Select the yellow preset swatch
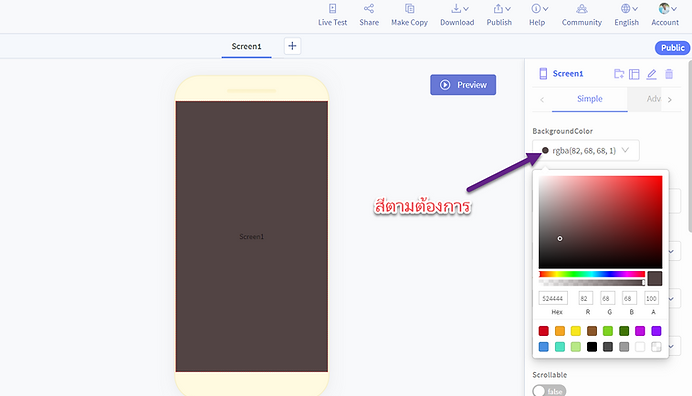 [575, 331]
